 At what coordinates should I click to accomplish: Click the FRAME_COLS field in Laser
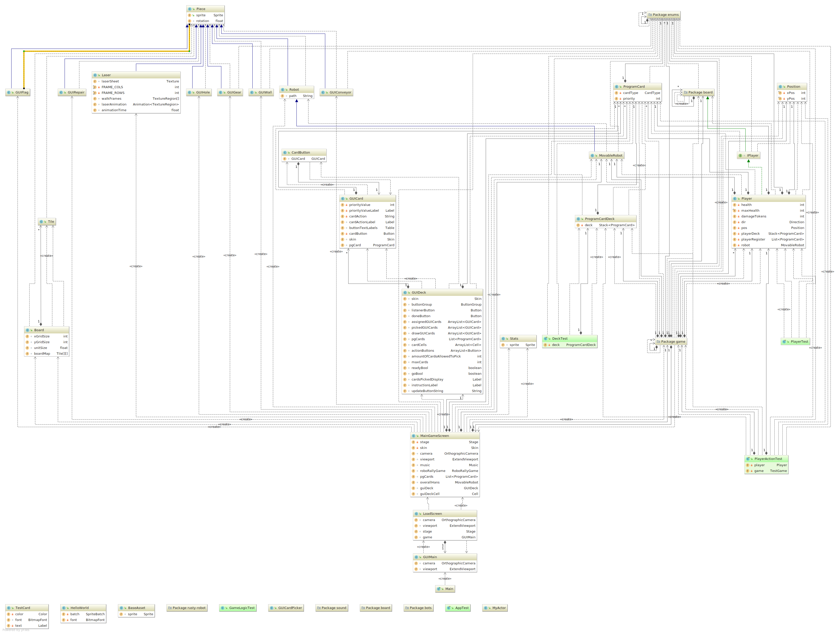coord(136,87)
